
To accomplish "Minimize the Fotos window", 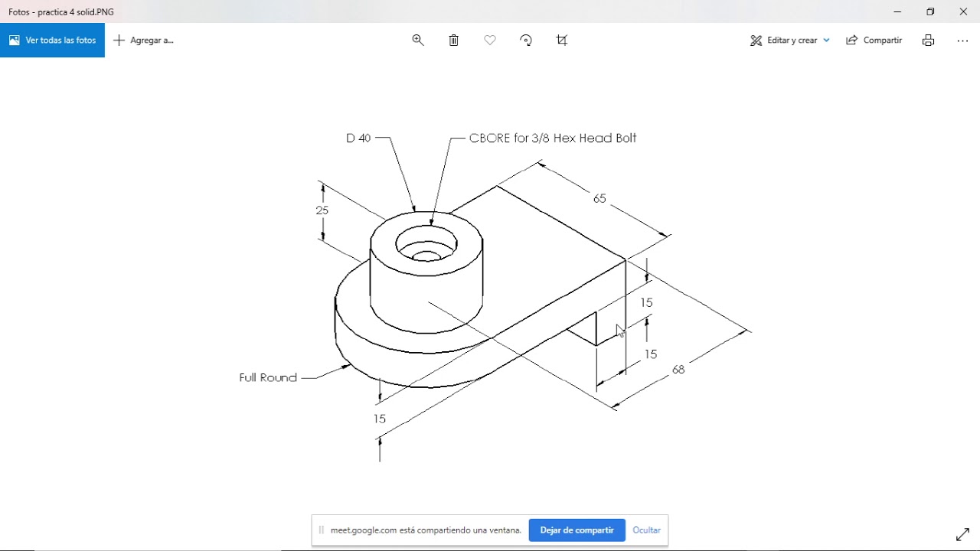I will pyautogui.click(x=897, y=11).
